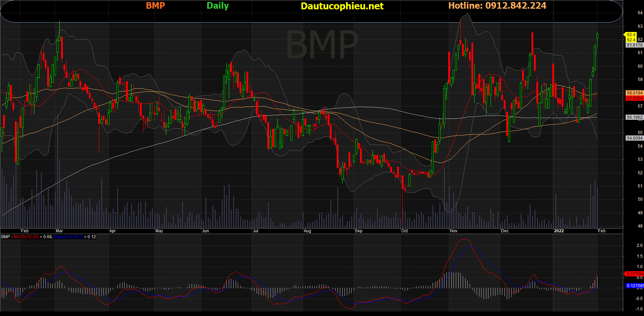Viewport: 644px width, 316px height.
Task: Select the orange 58.0194 price label
Action: tap(634, 93)
